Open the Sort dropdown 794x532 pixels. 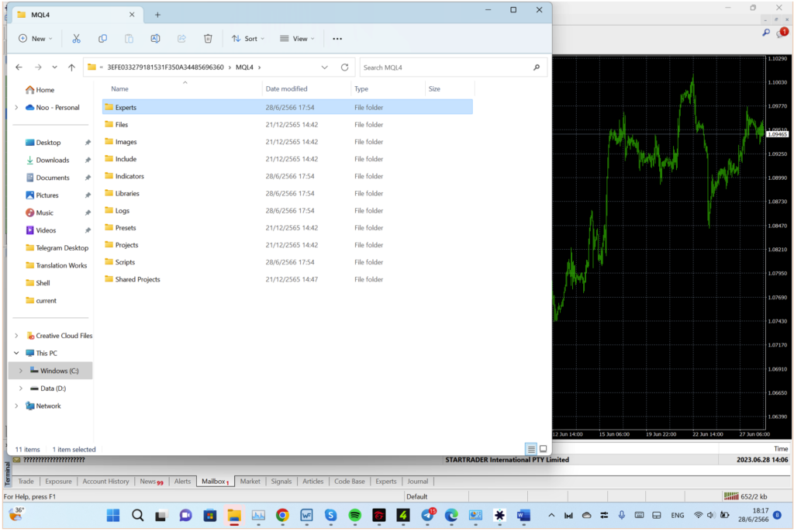[248, 39]
